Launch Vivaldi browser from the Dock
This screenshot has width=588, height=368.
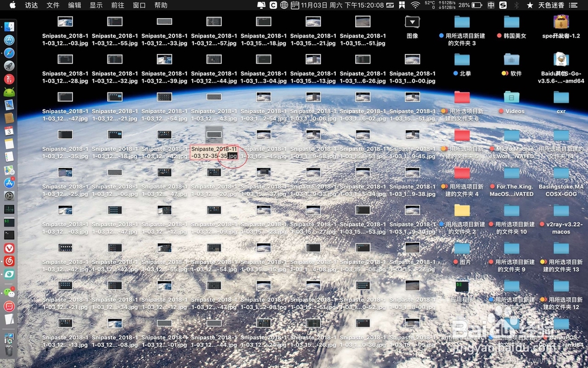point(9,248)
